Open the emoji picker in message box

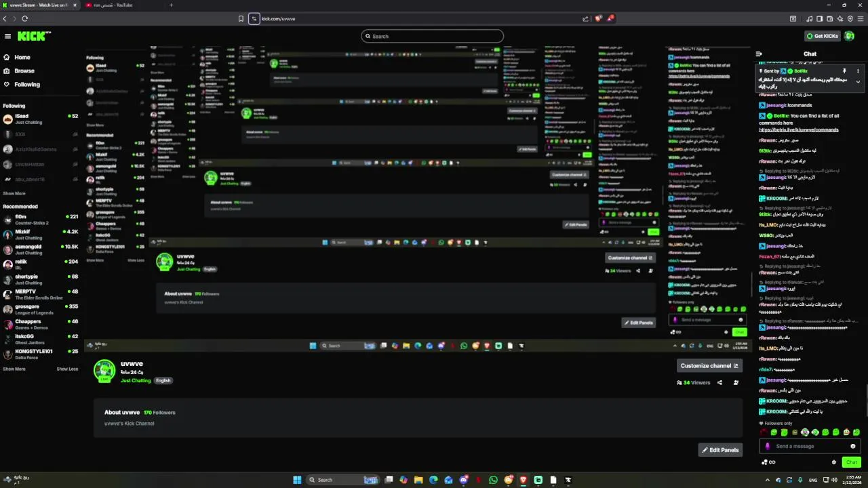853,446
